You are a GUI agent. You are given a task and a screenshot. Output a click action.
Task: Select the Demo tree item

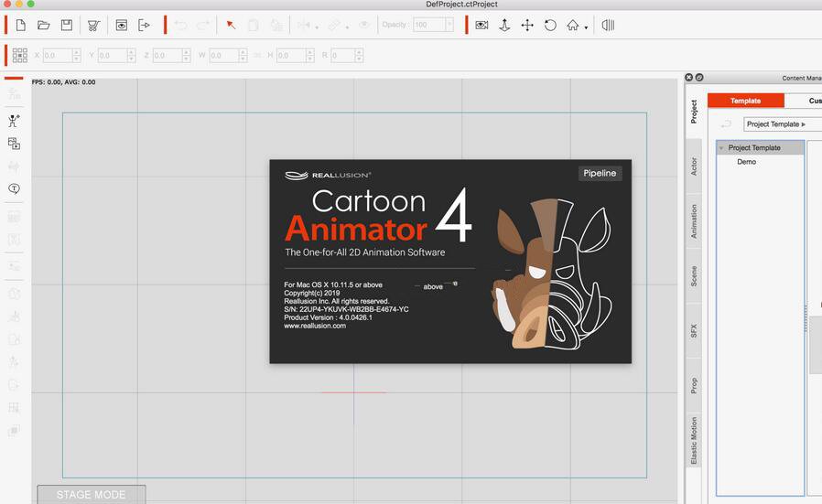[x=747, y=162]
